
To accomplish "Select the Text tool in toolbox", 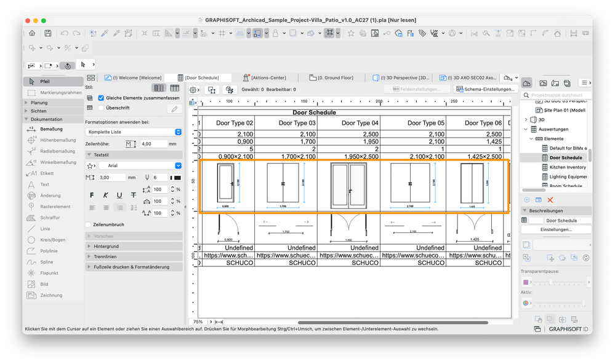I will 44,184.
